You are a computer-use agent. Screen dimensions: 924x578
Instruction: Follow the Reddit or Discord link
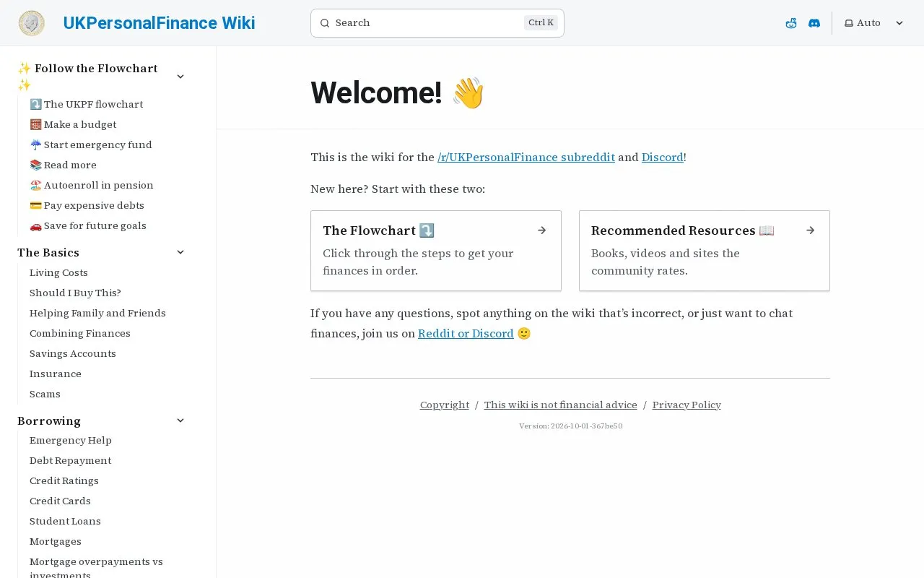tap(466, 334)
